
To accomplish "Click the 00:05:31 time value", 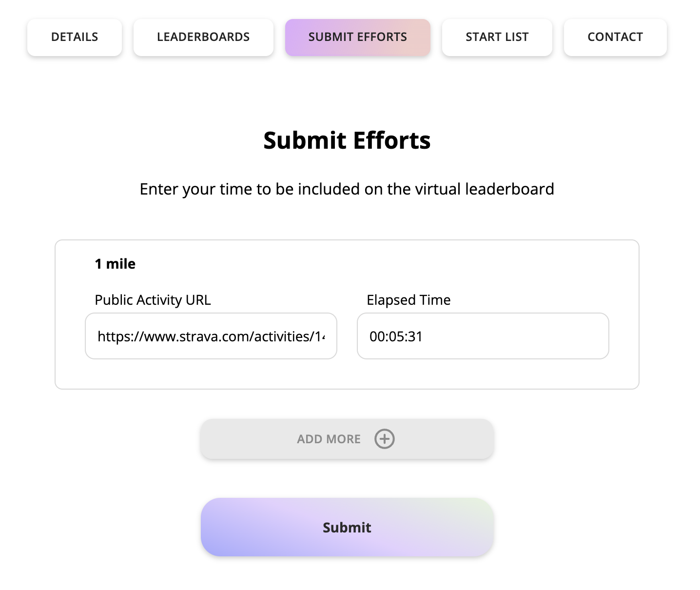I will coord(396,336).
